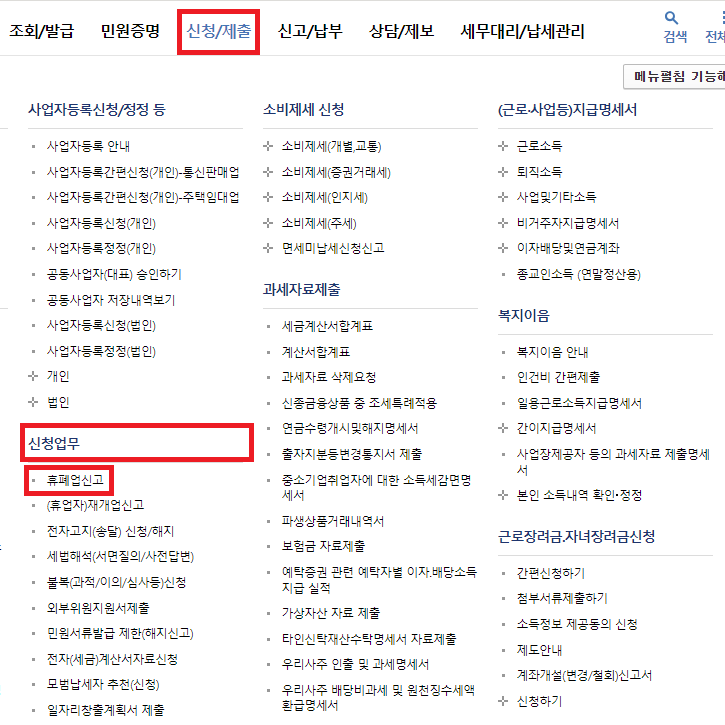The width and height of the screenshot is (725, 725).
Task: Open 사업자등록간편신청(개인)-통신판매업
Action: coord(143,172)
